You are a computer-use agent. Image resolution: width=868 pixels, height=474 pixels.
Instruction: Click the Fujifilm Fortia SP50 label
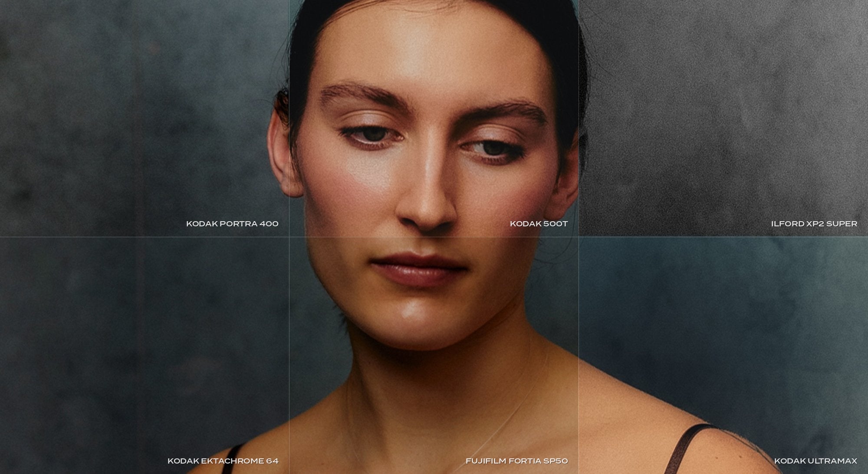pyautogui.click(x=516, y=461)
